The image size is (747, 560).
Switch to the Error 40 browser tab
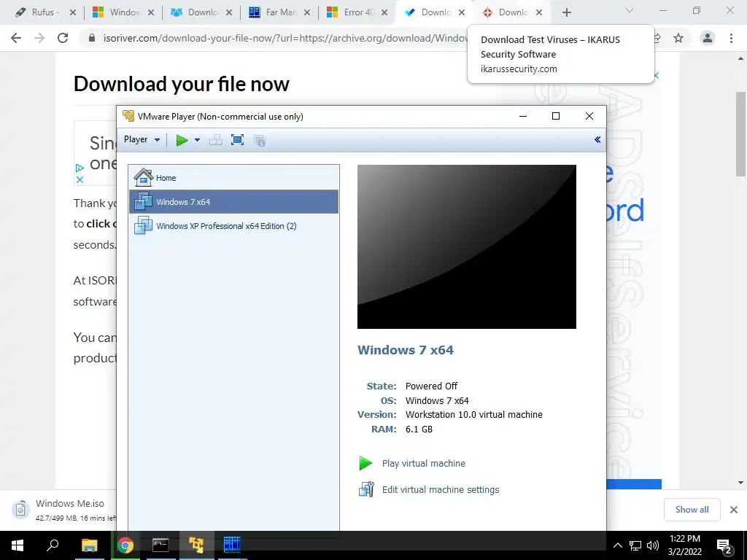(x=357, y=12)
